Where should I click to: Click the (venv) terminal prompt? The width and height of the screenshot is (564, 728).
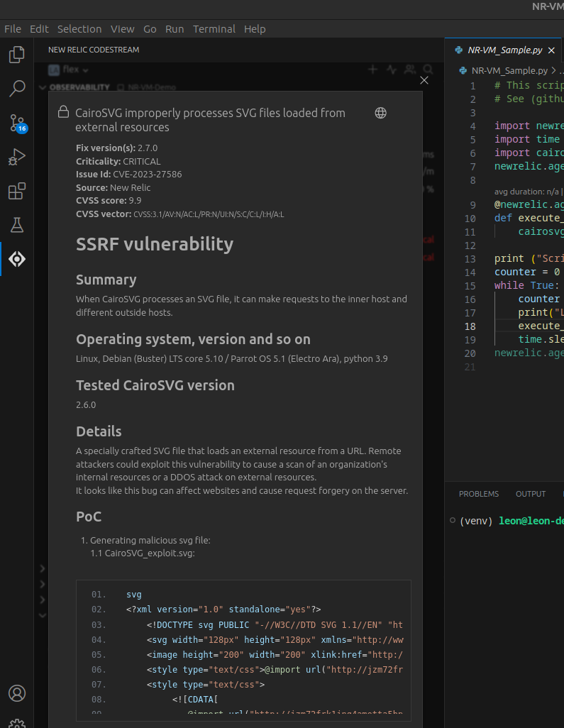[476, 521]
